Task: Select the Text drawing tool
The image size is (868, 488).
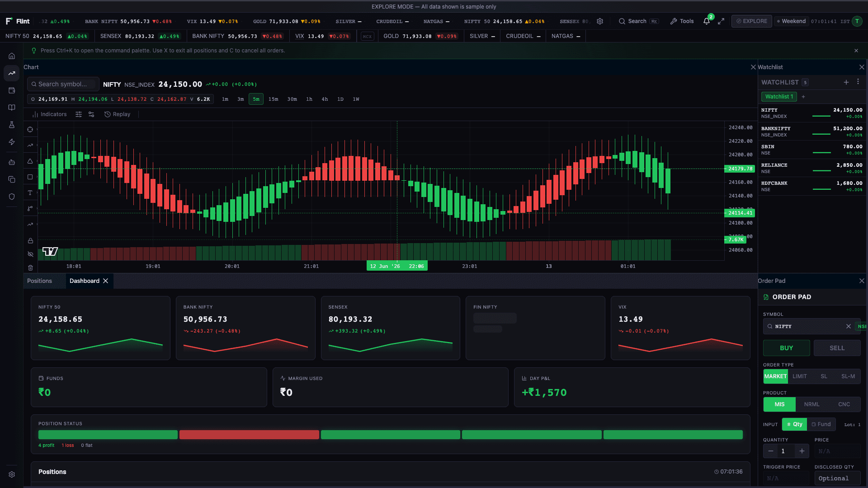Action: (x=30, y=193)
